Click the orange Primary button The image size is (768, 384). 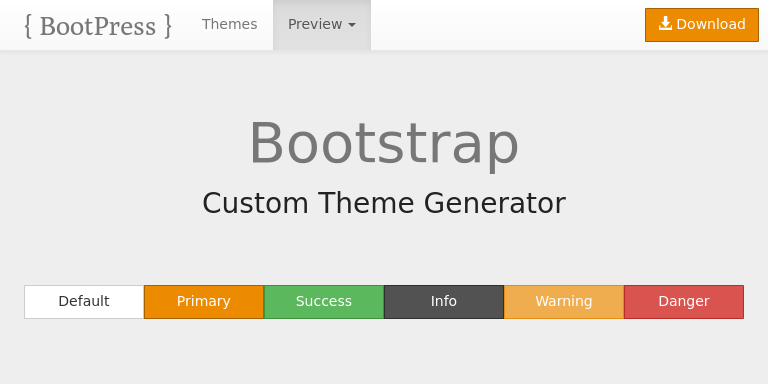[204, 302]
